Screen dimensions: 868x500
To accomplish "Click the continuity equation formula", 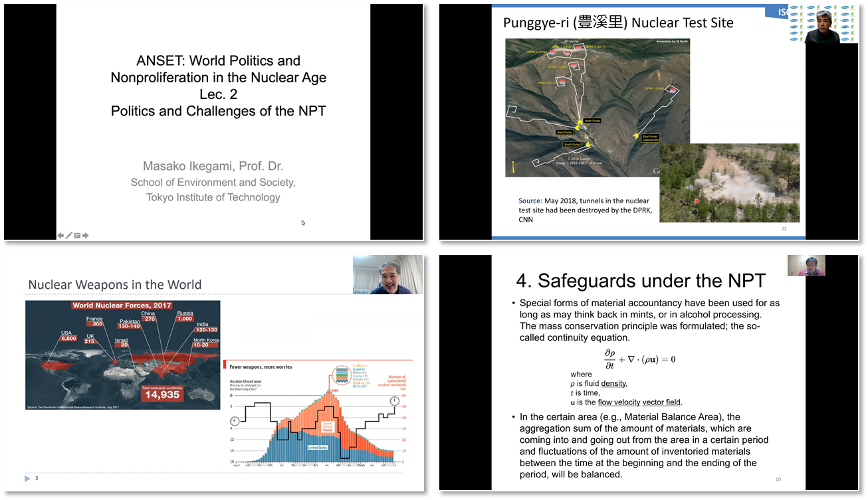I will (x=639, y=359).
